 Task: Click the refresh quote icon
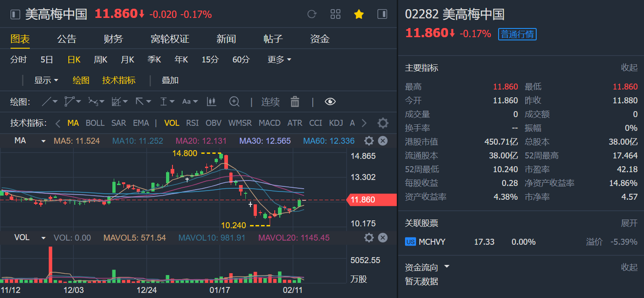pos(312,14)
